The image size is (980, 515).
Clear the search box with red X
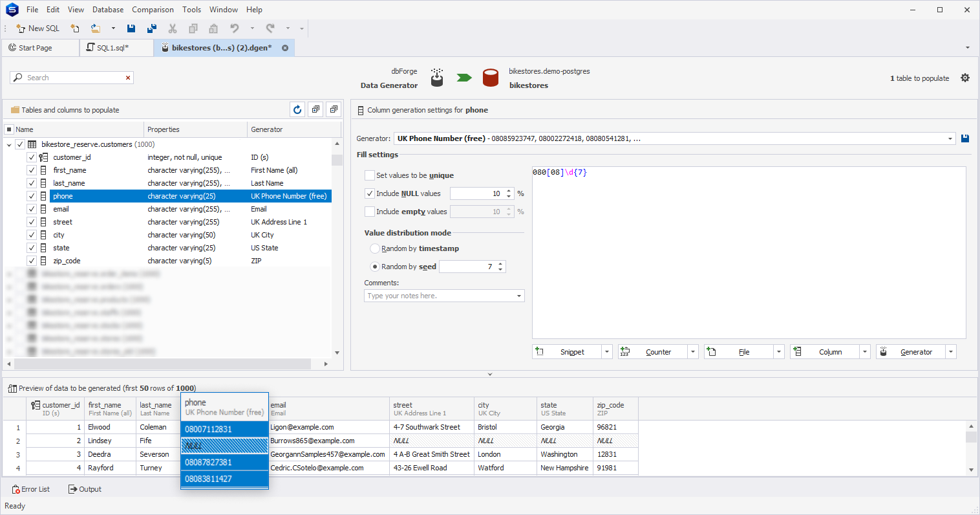tap(128, 78)
